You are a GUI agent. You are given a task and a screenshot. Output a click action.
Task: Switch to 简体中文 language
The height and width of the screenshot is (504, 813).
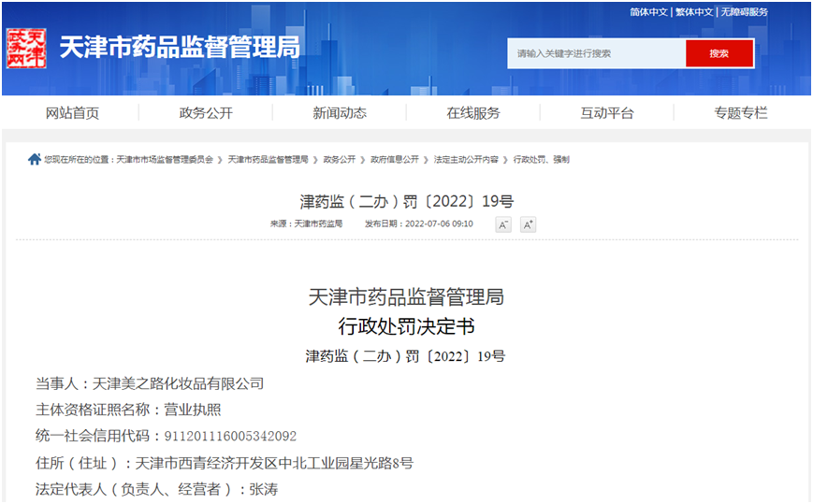point(648,12)
